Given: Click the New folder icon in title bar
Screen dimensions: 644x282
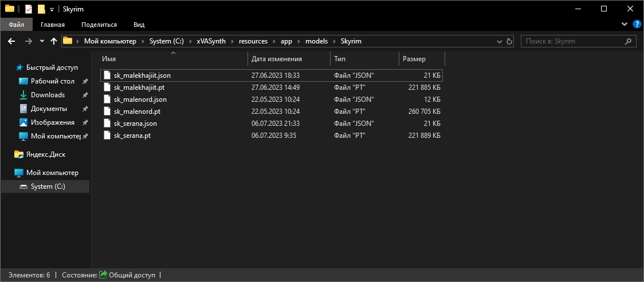Looking at the screenshot, I should tap(41, 9).
